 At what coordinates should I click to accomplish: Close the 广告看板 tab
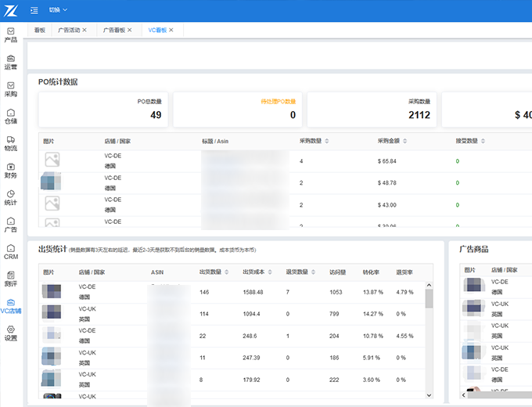(131, 30)
